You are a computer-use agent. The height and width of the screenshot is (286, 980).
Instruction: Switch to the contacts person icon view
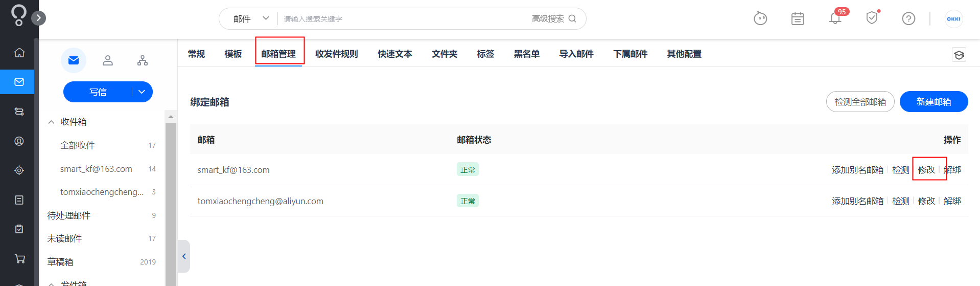point(108,60)
